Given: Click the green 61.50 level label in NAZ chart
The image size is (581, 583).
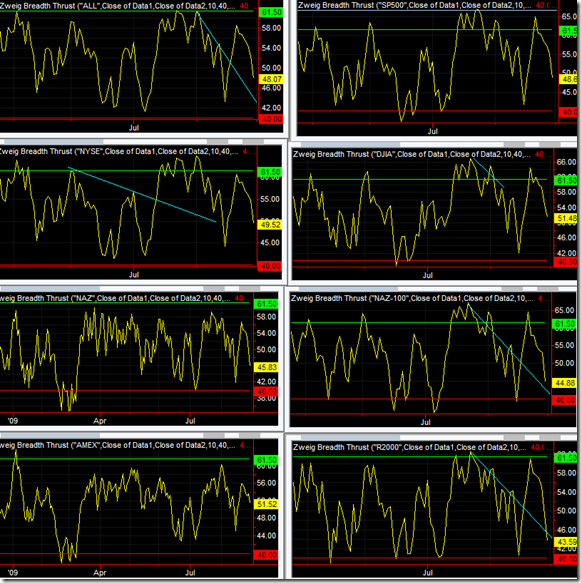Looking at the screenshot, I should coord(267,304).
